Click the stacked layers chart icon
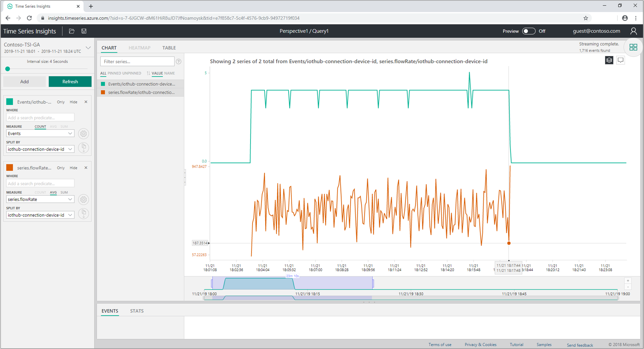 pos(609,60)
